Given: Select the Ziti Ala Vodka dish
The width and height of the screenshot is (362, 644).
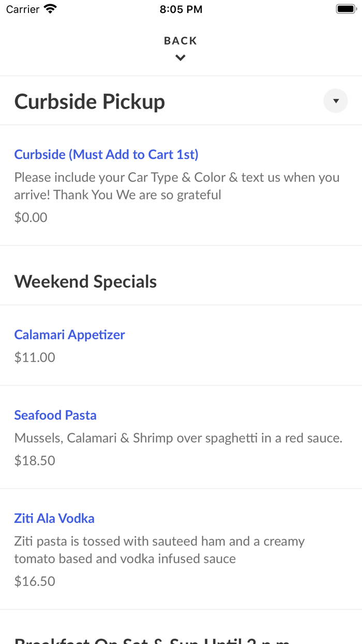Looking at the screenshot, I should click(54, 518).
